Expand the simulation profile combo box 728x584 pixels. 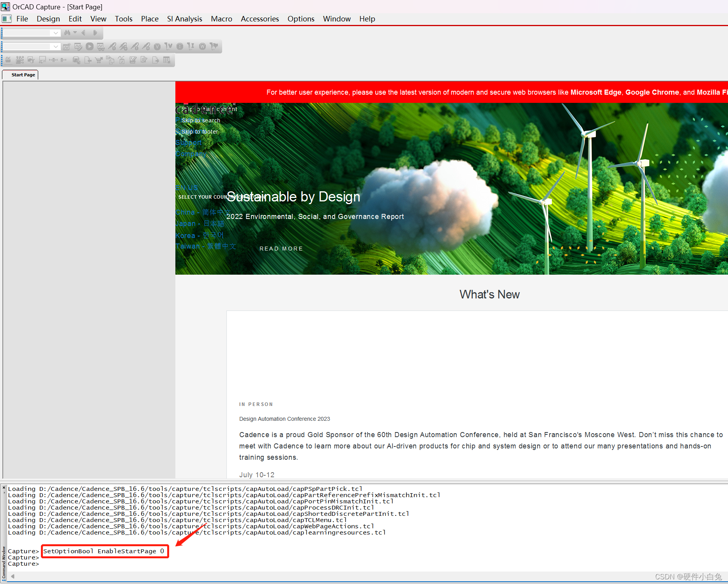click(x=56, y=47)
